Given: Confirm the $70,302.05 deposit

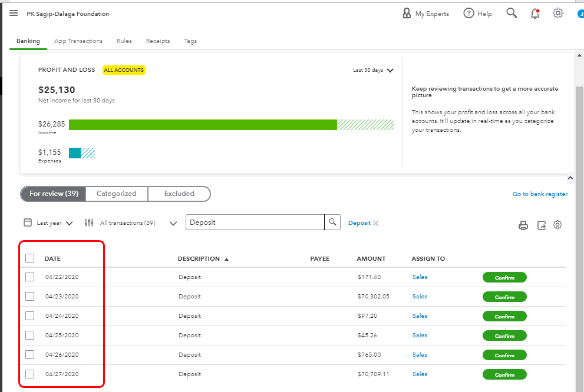Looking at the screenshot, I should point(504,297).
